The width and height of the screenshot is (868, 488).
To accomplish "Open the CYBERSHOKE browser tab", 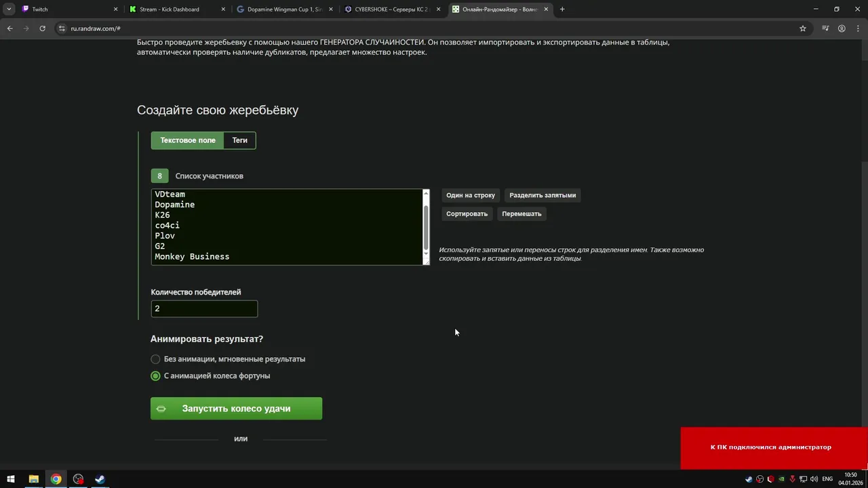I will [x=393, y=9].
